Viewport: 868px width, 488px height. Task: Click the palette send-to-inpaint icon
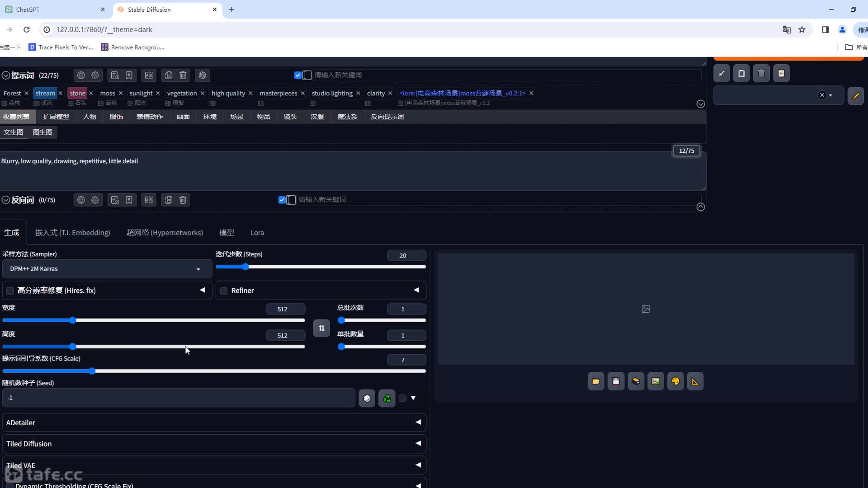click(675, 381)
